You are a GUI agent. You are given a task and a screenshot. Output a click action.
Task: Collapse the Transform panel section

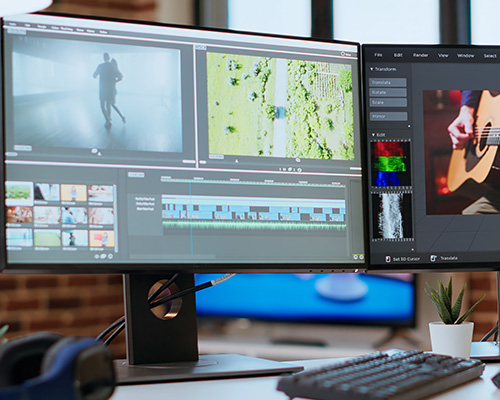coord(372,69)
